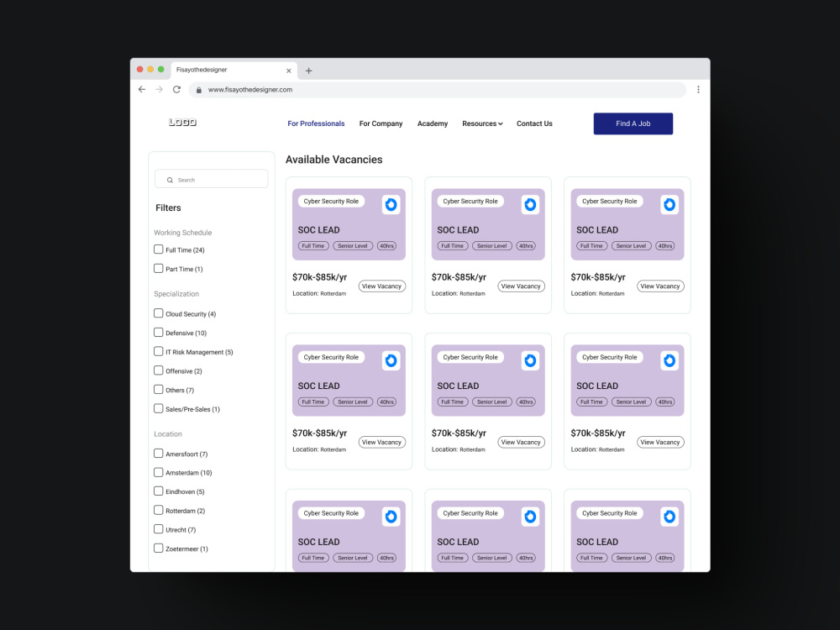Reload the page with refresh icon
This screenshot has width=840, height=630.
point(176,90)
